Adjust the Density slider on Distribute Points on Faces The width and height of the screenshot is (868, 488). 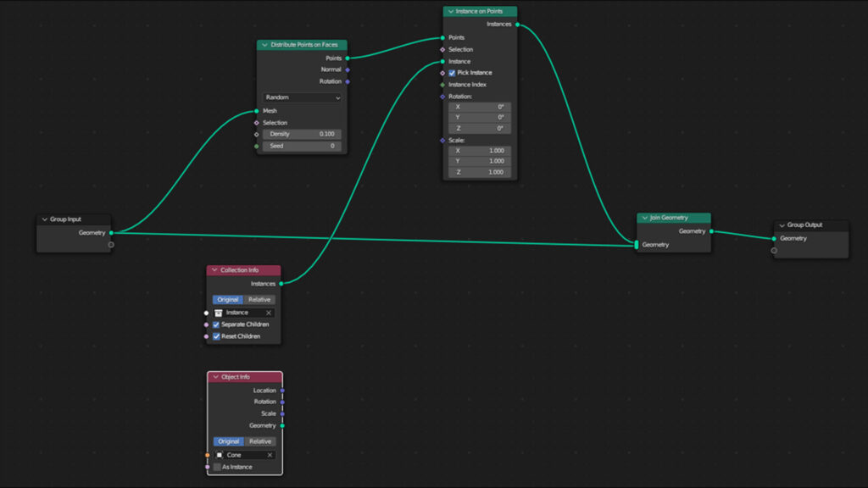(x=302, y=134)
